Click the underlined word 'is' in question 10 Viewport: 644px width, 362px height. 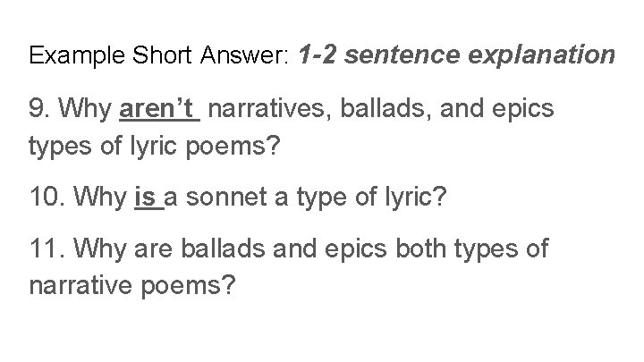click(148, 197)
